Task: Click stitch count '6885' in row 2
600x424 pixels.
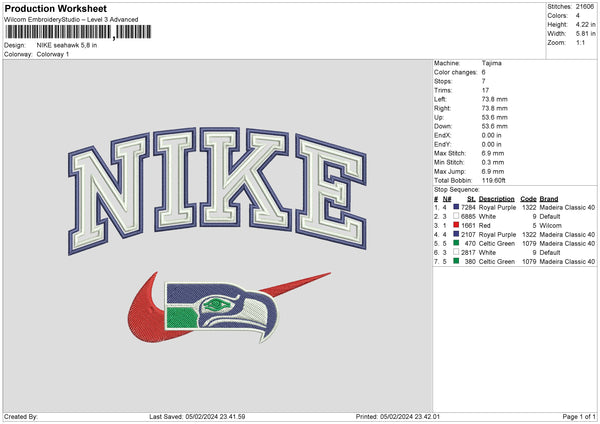Action: tap(468, 217)
